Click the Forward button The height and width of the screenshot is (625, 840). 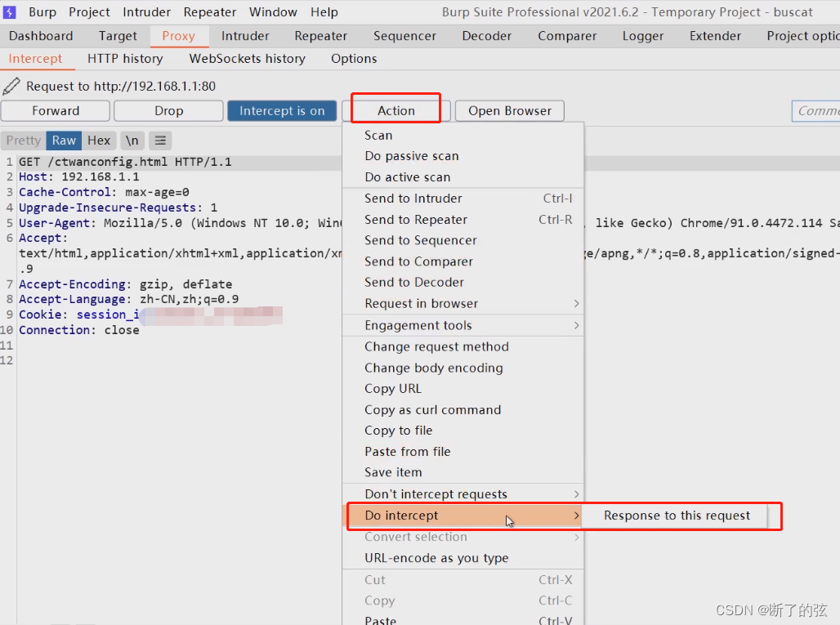coord(56,111)
